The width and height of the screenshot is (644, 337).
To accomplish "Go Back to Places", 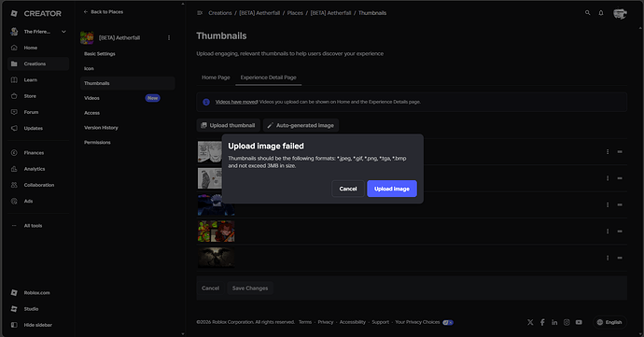I will coord(103,12).
